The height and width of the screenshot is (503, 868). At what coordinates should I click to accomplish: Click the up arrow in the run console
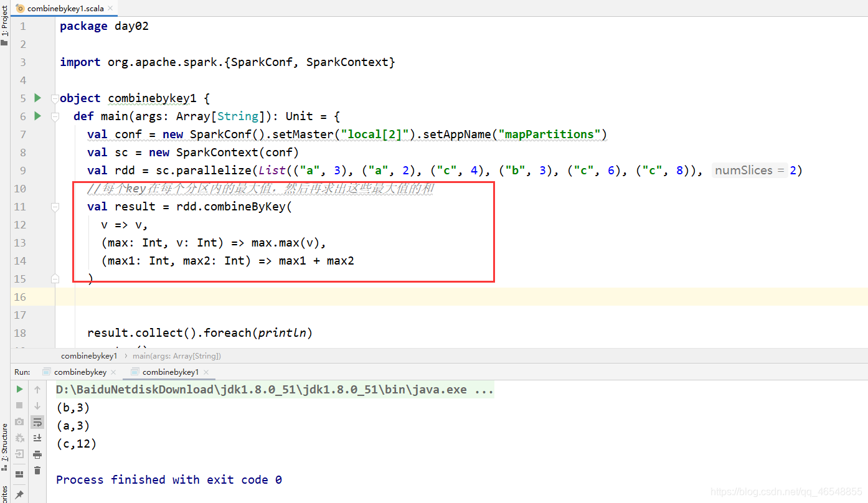pos(37,390)
